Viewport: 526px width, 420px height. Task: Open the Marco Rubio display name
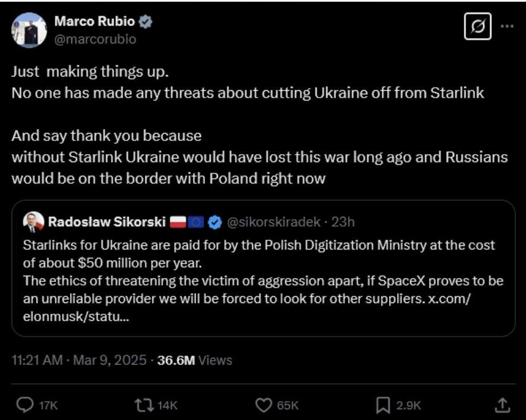click(x=94, y=22)
